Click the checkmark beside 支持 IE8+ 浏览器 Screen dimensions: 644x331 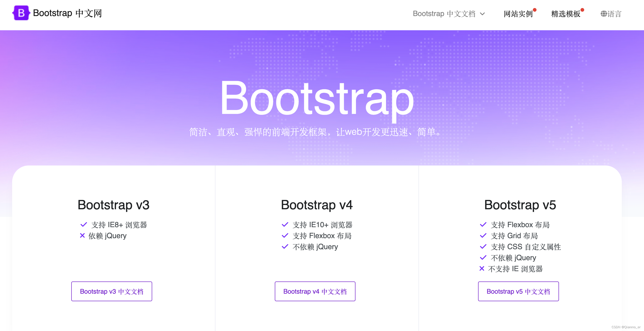point(83,224)
